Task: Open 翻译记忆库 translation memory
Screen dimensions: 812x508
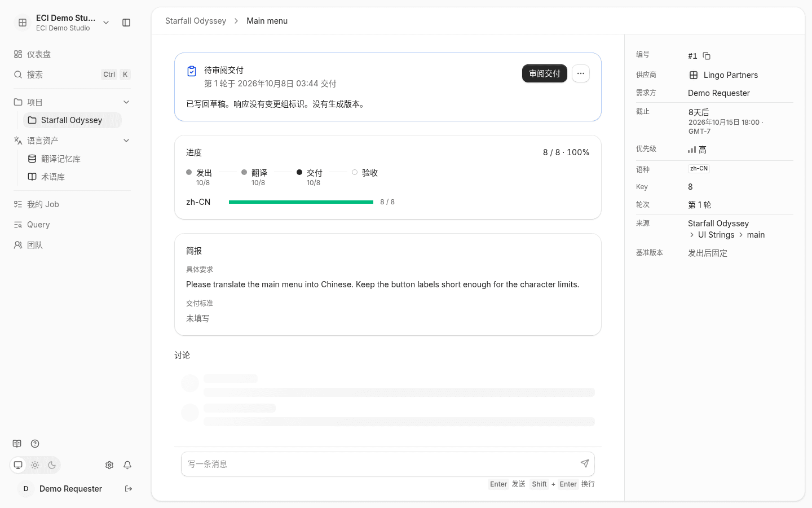Action: tap(72, 159)
